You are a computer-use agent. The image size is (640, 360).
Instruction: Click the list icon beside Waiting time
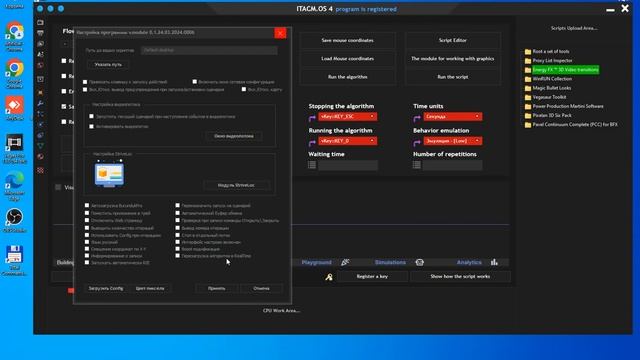[312, 165]
